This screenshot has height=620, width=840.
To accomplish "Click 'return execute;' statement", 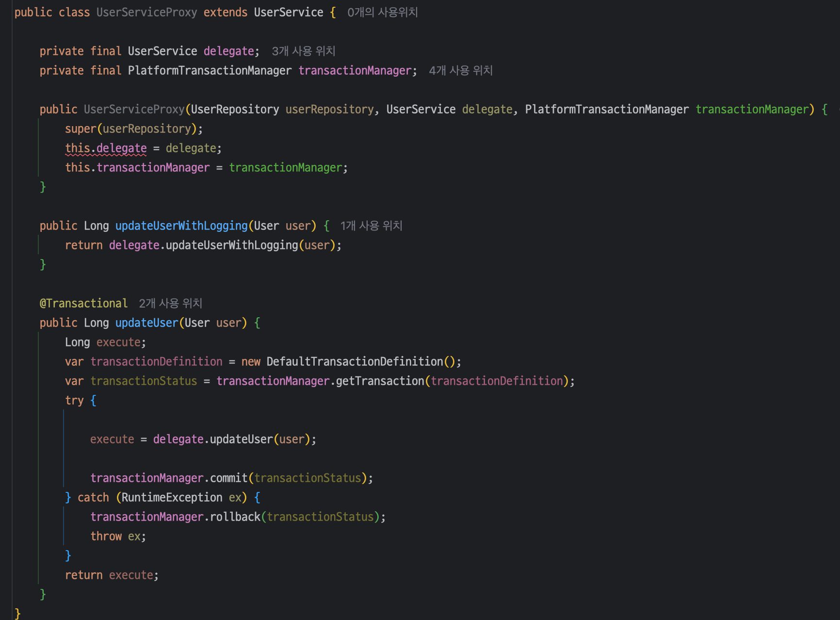I will (x=112, y=575).
